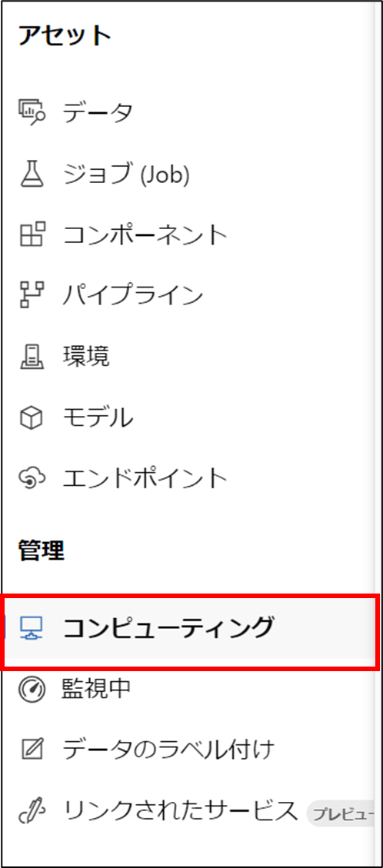Click the データのラベル付け pencil icon
The height and width of the screenshot is (868, 383).
(32, 750)
